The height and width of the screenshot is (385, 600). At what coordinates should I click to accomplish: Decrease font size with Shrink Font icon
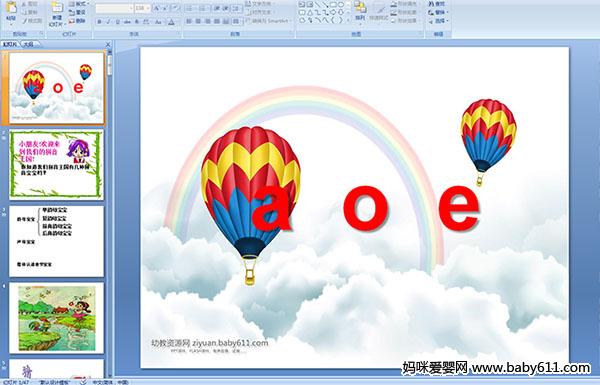click(165, 8)
